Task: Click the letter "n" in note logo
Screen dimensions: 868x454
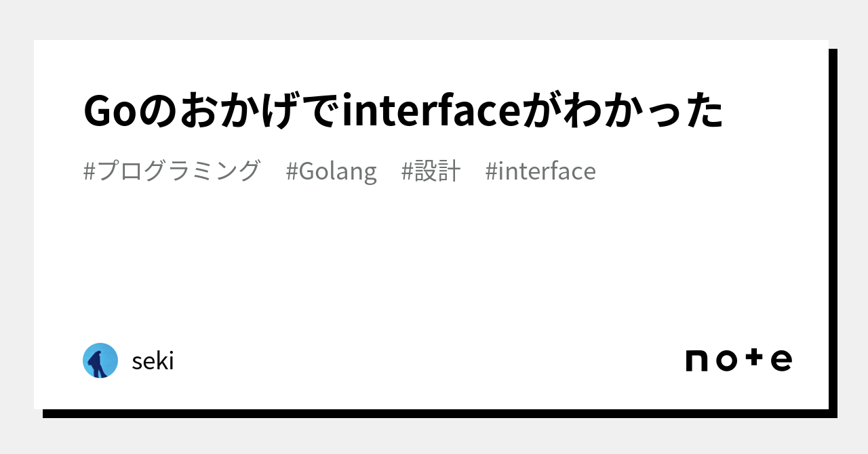Action: [697, 360]
